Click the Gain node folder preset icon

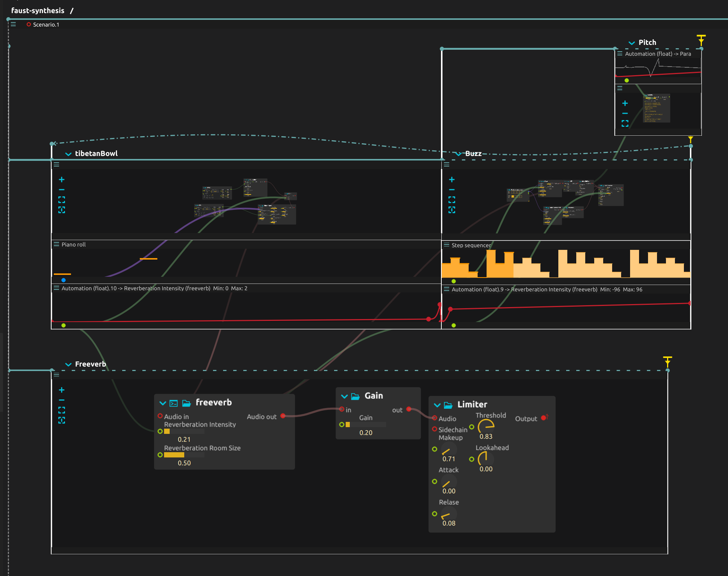point(355,396)
